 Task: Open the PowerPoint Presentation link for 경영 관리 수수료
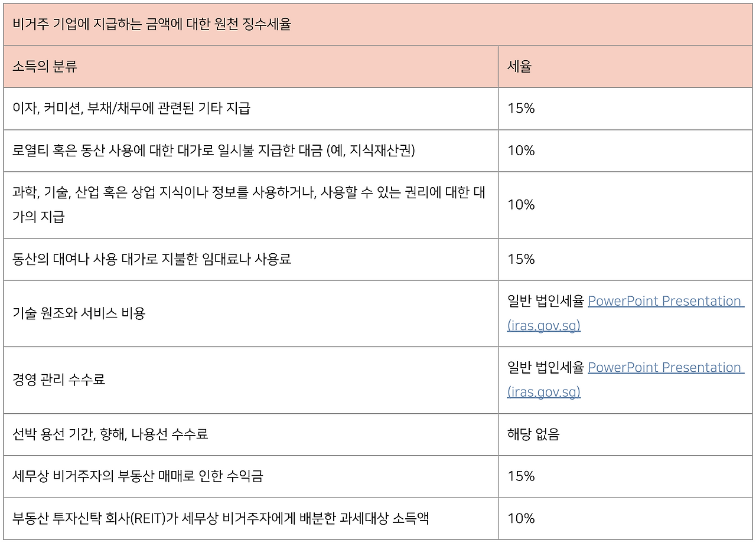pos(665,368)
